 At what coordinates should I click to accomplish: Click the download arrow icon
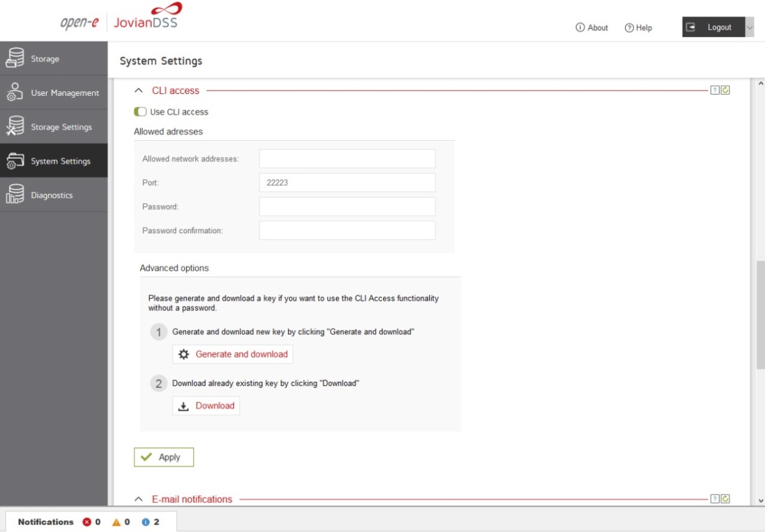(x=183, y=406)
